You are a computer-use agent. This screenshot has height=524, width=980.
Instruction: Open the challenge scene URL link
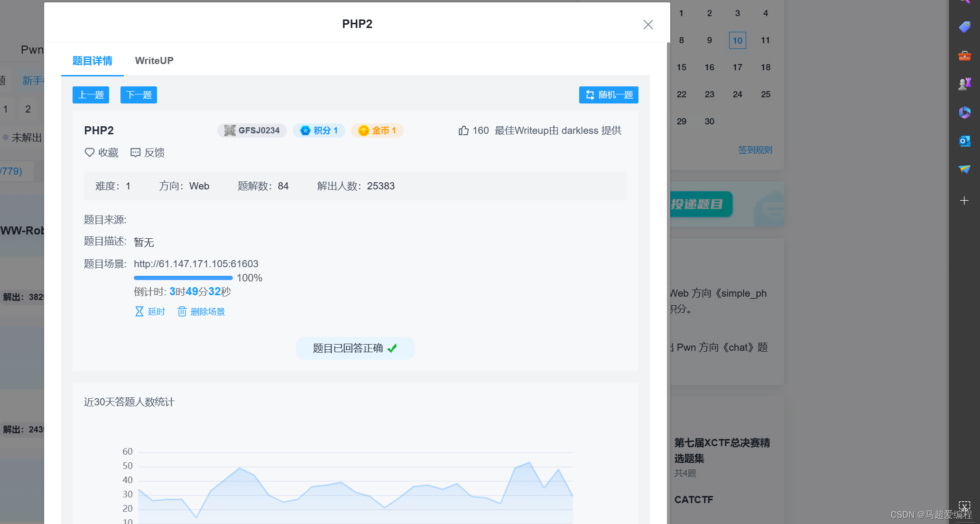pyautogui.click(x=196, y=264)
